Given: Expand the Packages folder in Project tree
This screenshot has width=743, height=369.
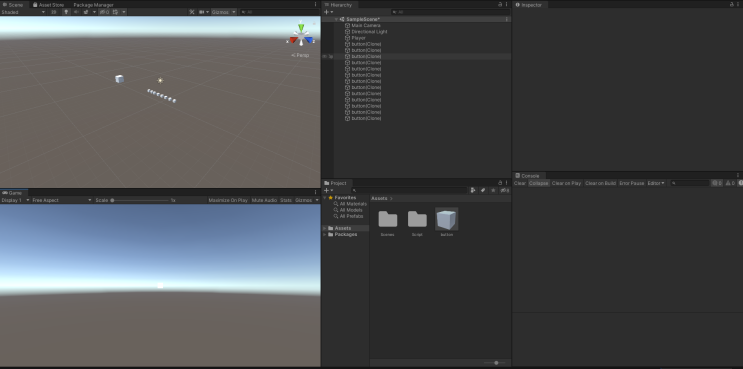Looking at the screenshot, I should point(325,234).
